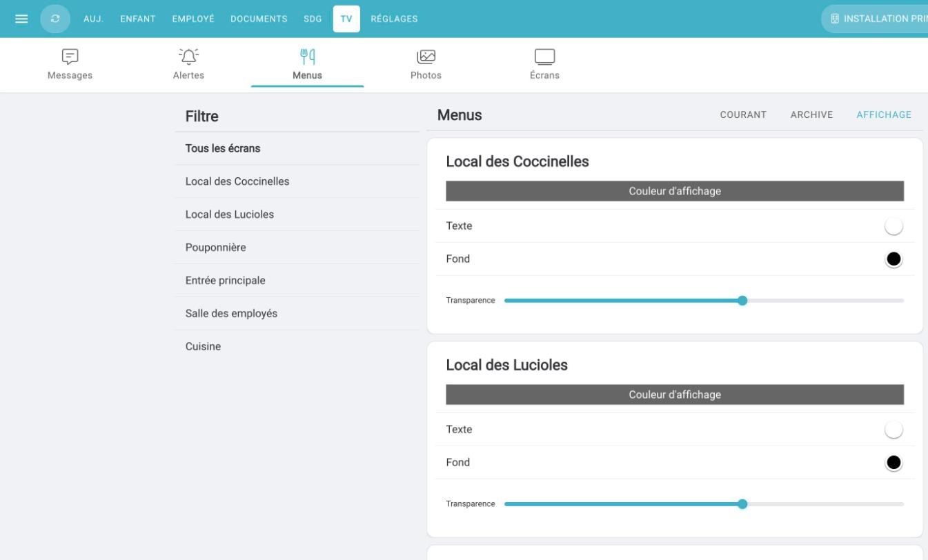Select the Menus fork and knife icon
928x560 pixels.
307,56
